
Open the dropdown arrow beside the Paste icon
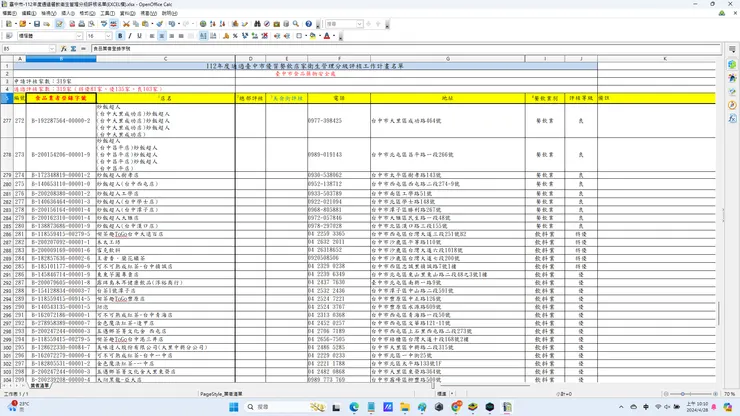(x=152, y=24)
